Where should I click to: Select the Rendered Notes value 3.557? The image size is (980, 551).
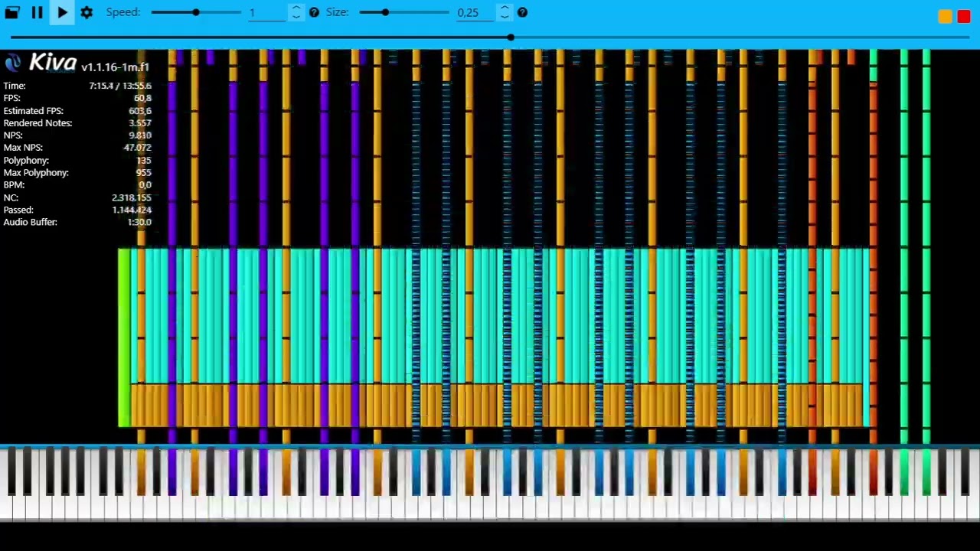click(x=140, y=122)
